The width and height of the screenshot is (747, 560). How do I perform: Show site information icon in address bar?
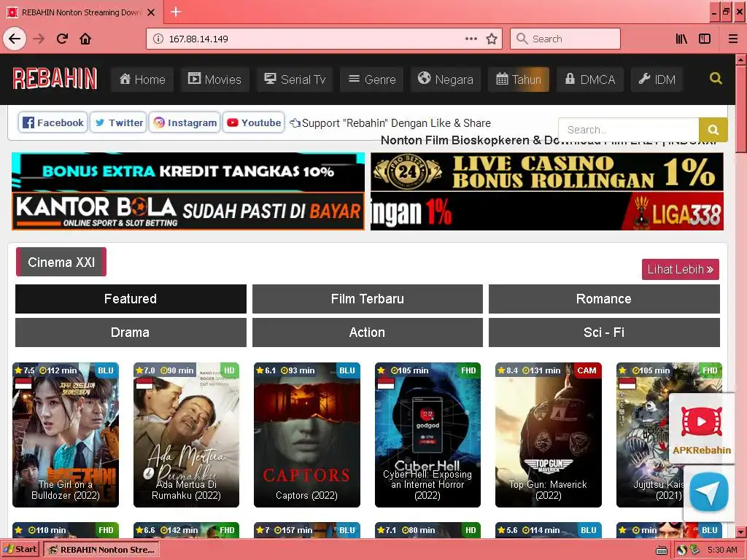click(158, 39)
